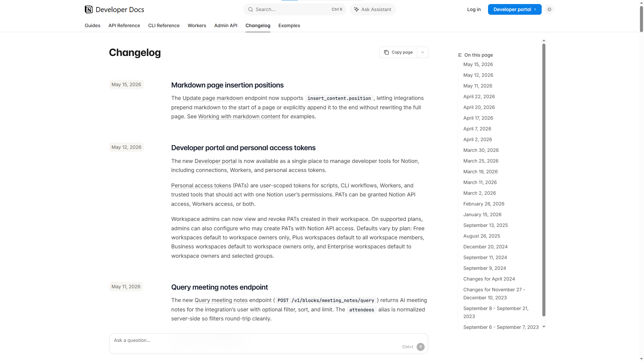Switch to the Workers tab
Screen dimensions: 644x362
tap(197, 25)
